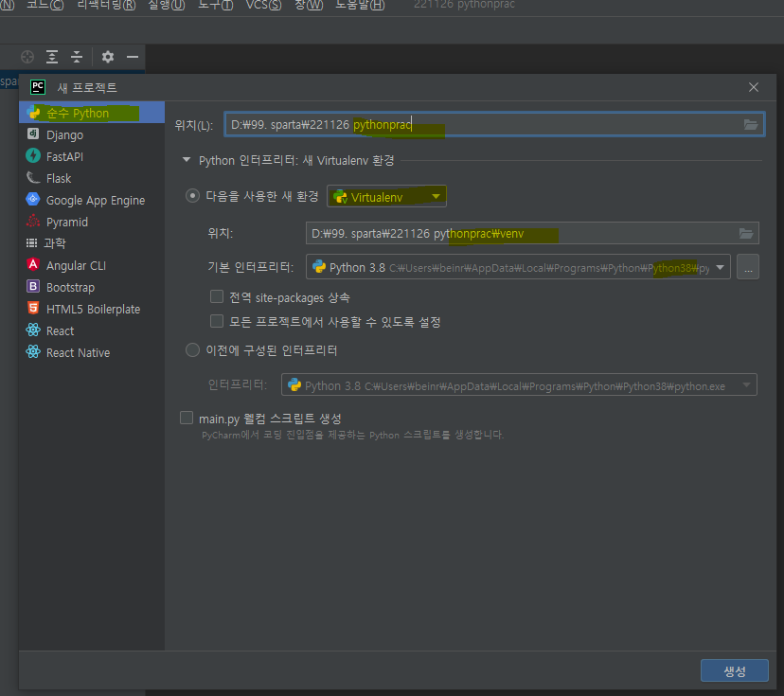
Task: Click the locate target icon in toolbar
Action: [27, 57]
